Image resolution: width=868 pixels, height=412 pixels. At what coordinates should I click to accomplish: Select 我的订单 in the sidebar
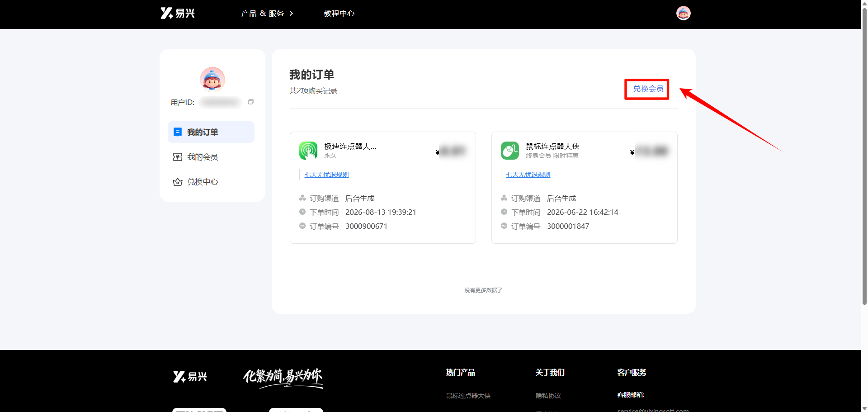(x=211, y=132)
